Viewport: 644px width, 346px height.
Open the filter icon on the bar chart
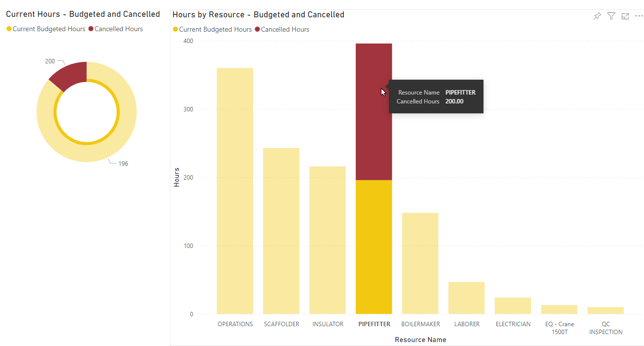click(x=611, y=16)
